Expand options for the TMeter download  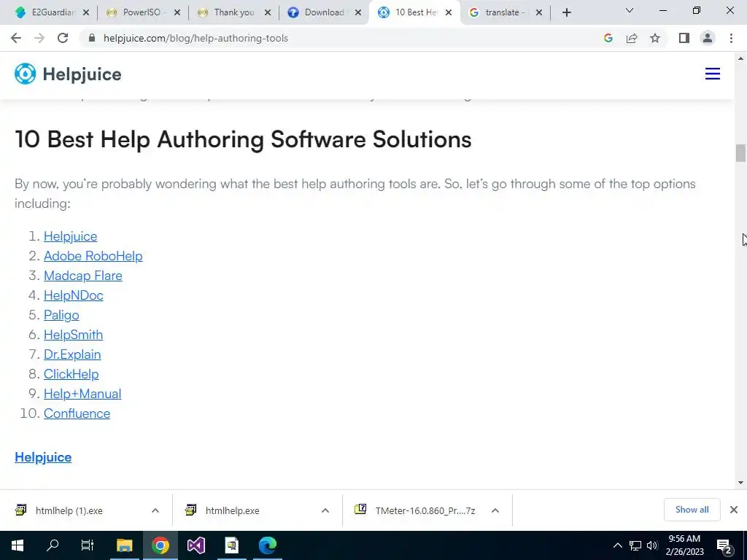(495, 510)
